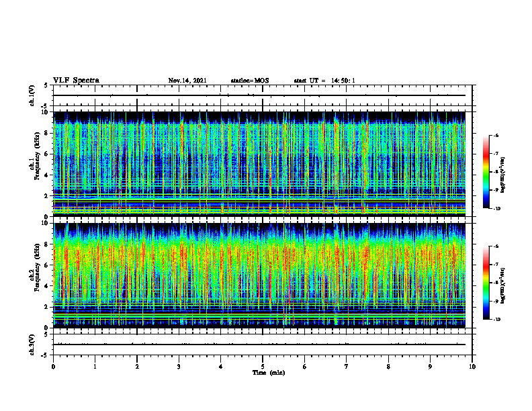This screenshot has width=532, height=411.
Task: Select the date label "Nov.14, 2021"
Action: point(187,81)
